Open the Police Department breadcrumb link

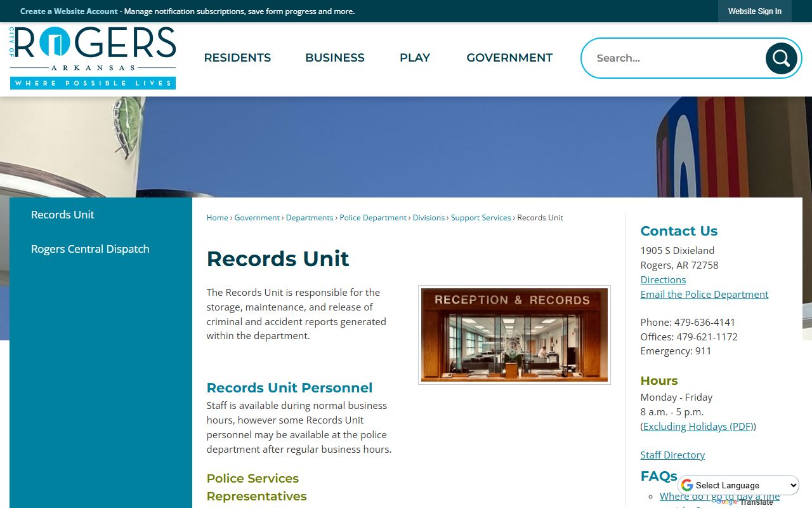pyautogui.click(x=373, y=218)
